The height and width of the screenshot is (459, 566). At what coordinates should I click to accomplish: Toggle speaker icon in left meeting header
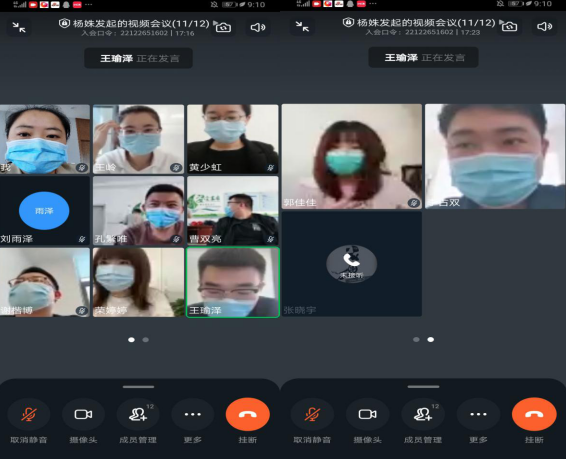pos(258,27)
